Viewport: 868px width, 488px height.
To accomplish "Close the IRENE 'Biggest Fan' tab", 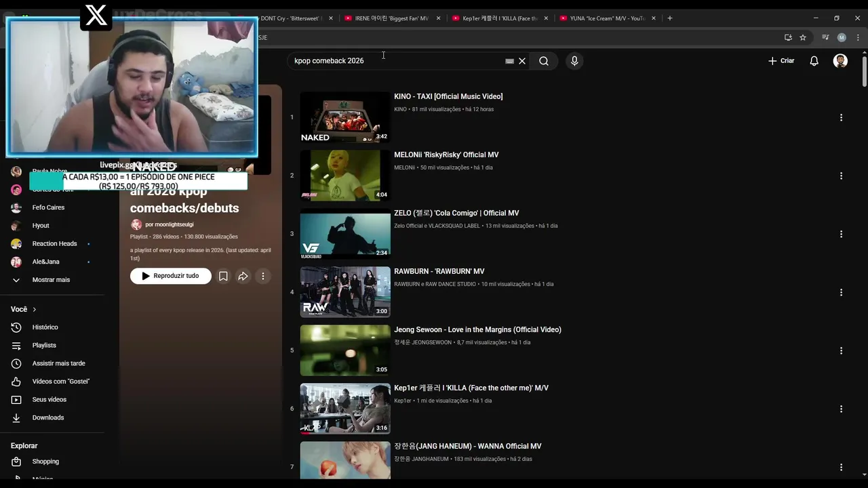I will 439,18.
